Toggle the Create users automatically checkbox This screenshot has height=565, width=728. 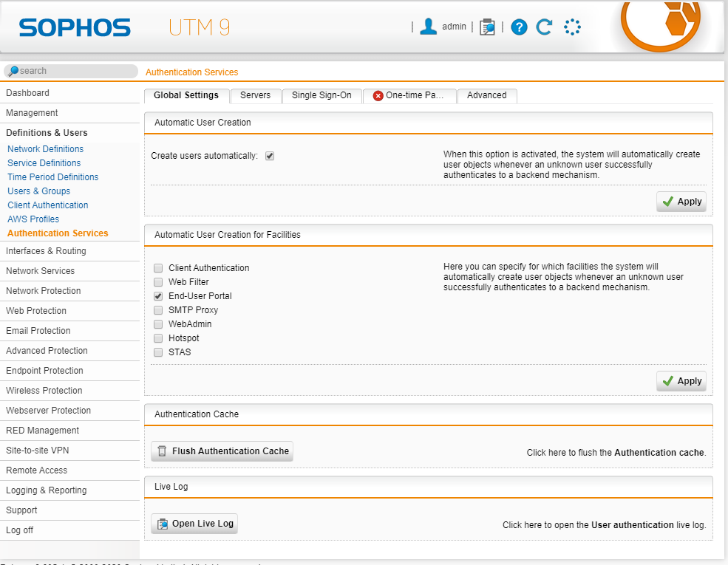coord(270,156)
